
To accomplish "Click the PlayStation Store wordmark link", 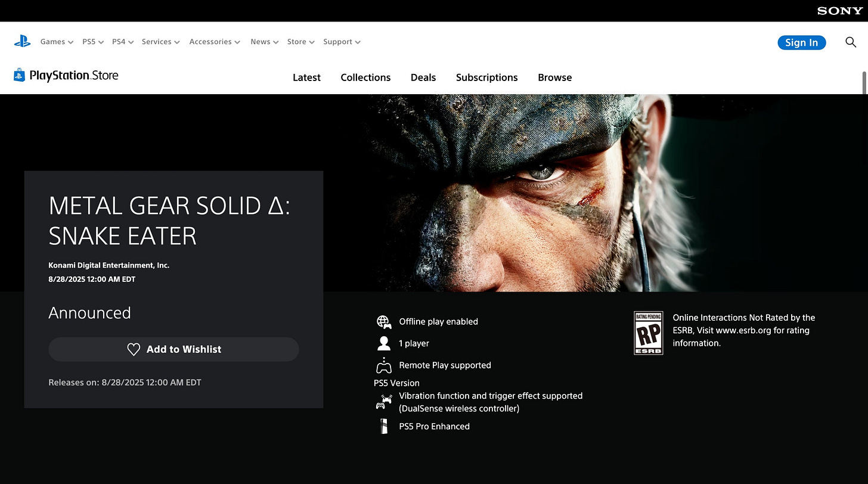I will (74, 75).
